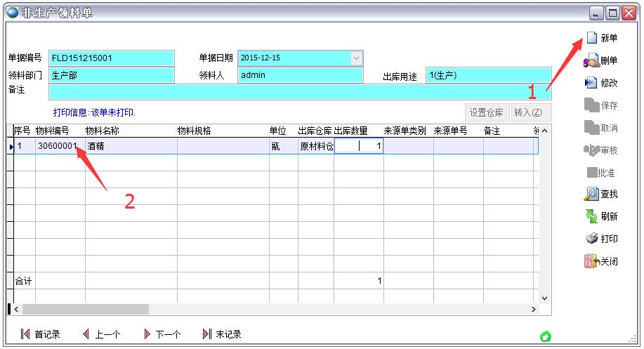Click the 关闭 (close) door icon
The width and height of the screenshot is (644, 349).
tap(591, 261)
